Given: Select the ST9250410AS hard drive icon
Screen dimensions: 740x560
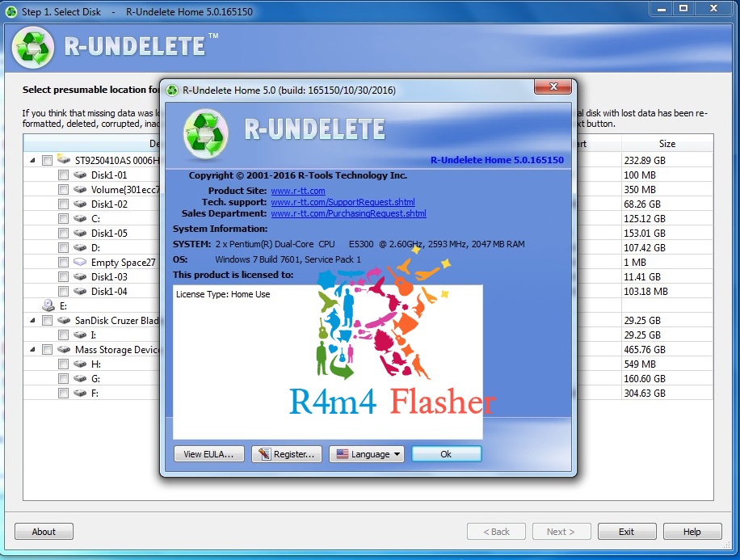Looking at the screenshot, I should point(64,159).
